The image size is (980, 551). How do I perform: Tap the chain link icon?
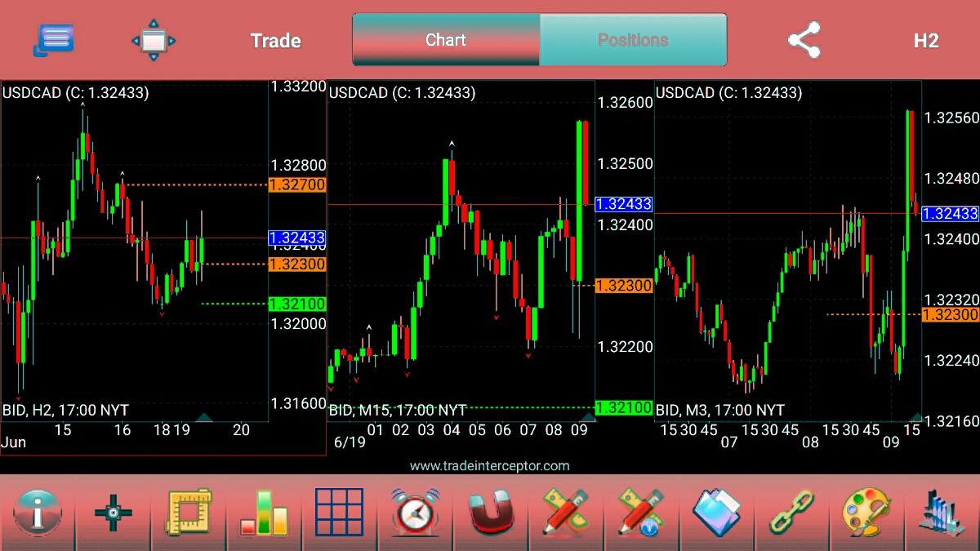pos(791,513)
